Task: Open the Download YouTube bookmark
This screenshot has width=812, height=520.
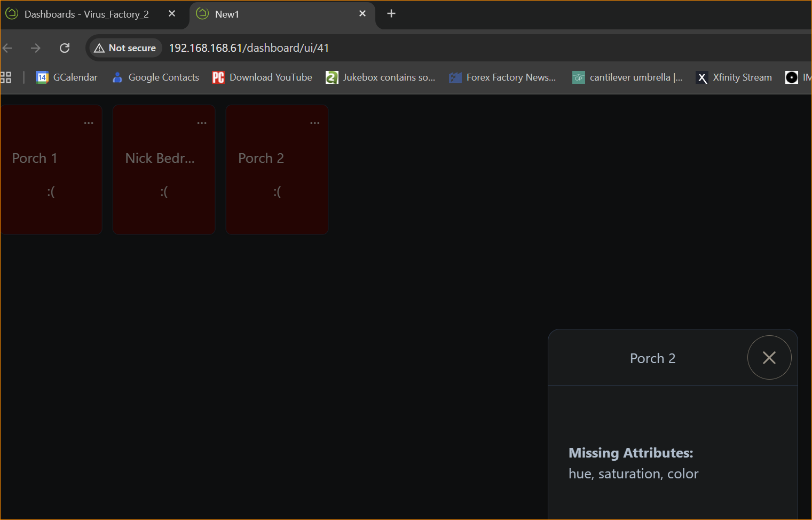Action: coord(262,77)
